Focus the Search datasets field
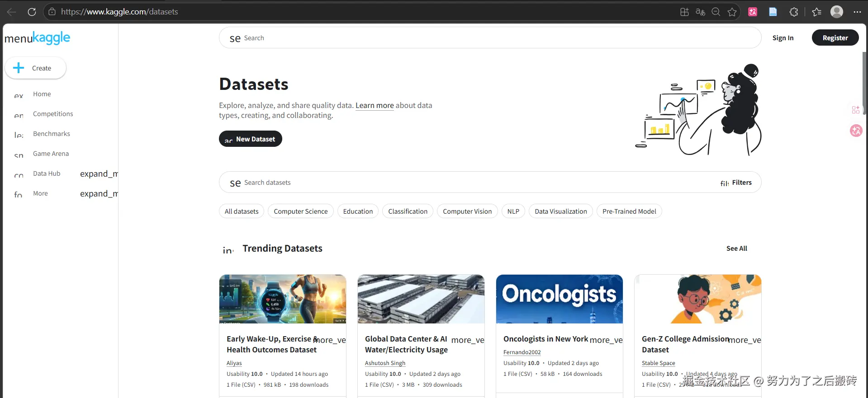 490,183
